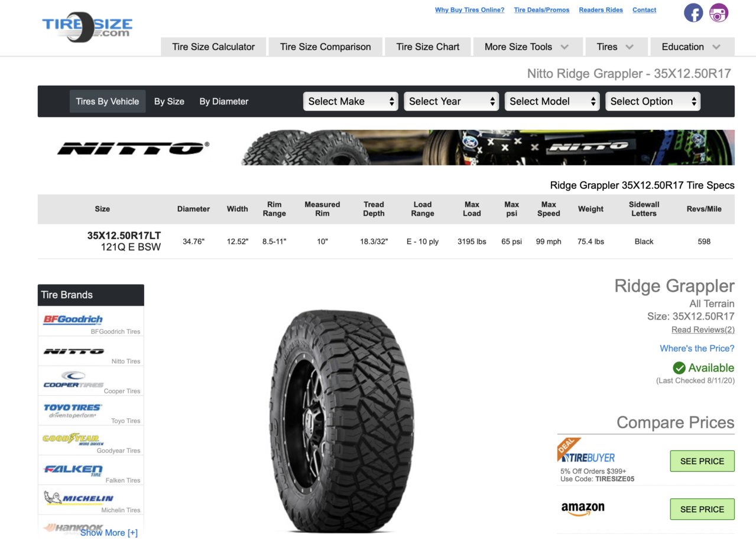Select Michelin Tires brand logo
This screenshot has height=544, width=756.
78,498
